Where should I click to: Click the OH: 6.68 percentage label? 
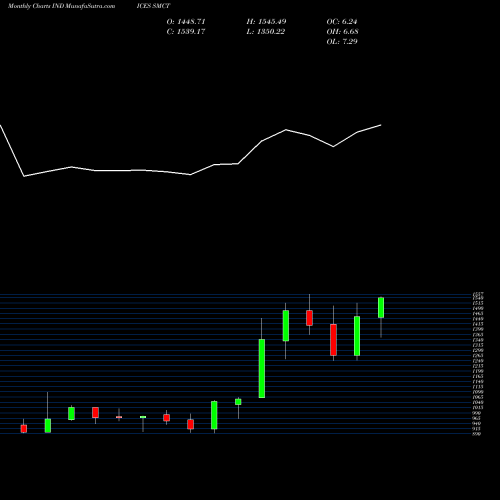tap(342, 32)
